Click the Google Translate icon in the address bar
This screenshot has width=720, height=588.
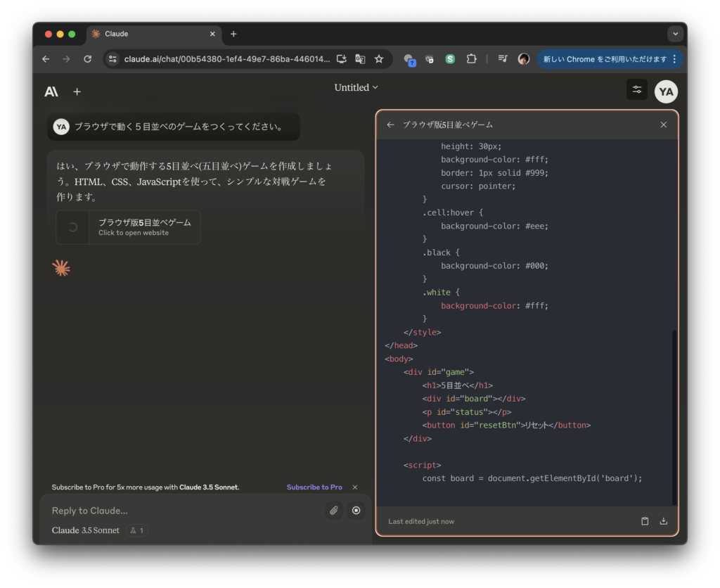(360, 59)
